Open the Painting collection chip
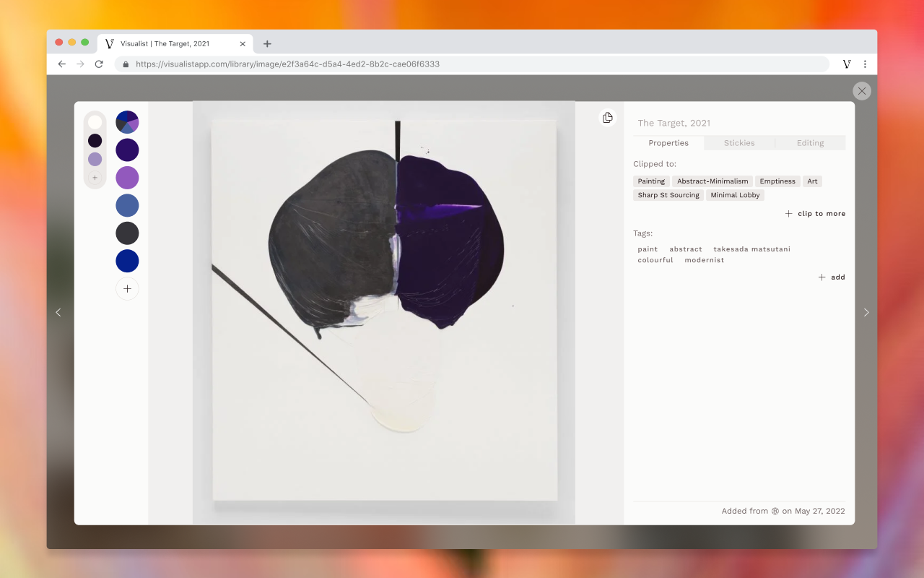The height and width of the screenshot is (578, 924). click(651, 181)
